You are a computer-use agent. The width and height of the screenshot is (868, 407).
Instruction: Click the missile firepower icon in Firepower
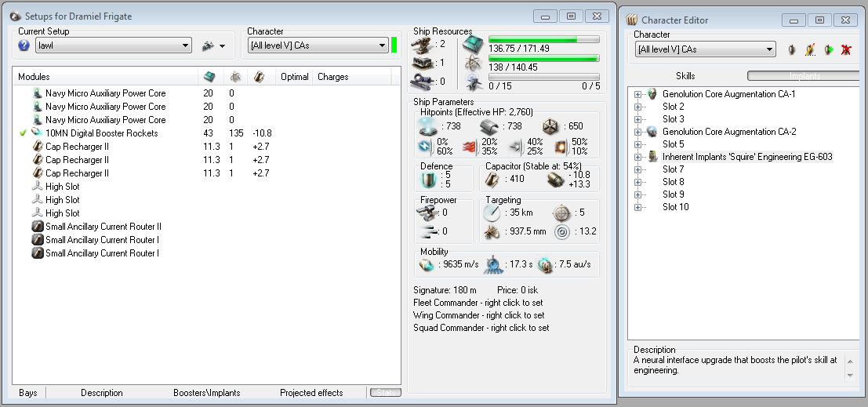coord(427,231)
